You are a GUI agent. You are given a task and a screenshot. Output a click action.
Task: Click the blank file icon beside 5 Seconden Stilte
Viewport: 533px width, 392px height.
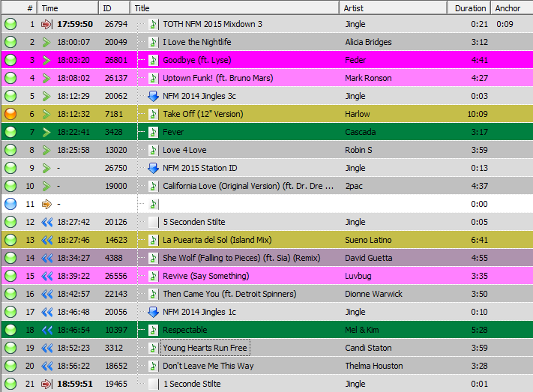pyautogui.click(x=154, y=222)
